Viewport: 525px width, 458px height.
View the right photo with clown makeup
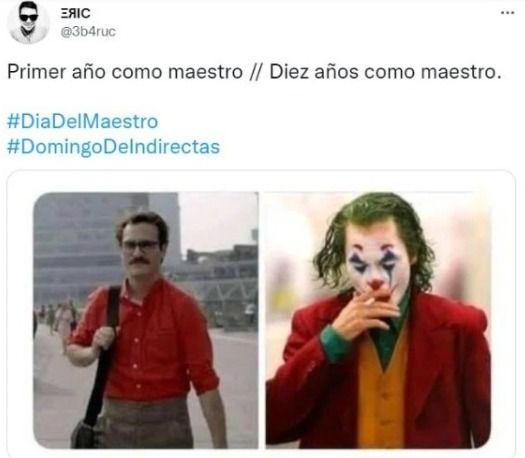378,320
